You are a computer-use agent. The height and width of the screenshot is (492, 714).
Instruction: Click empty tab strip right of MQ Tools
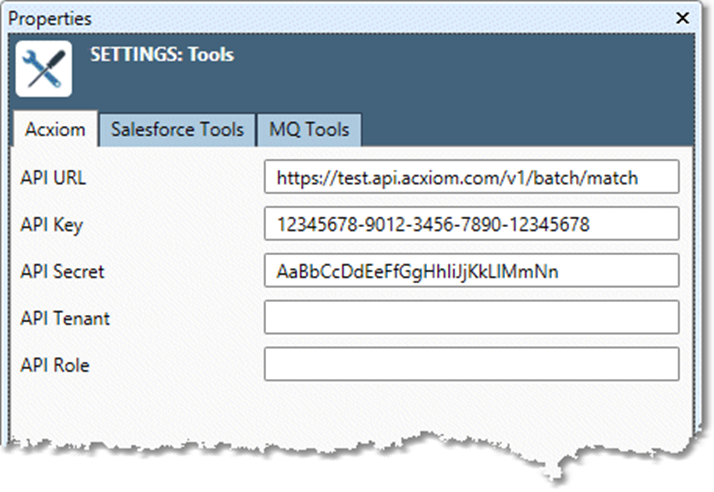[520, 129]
